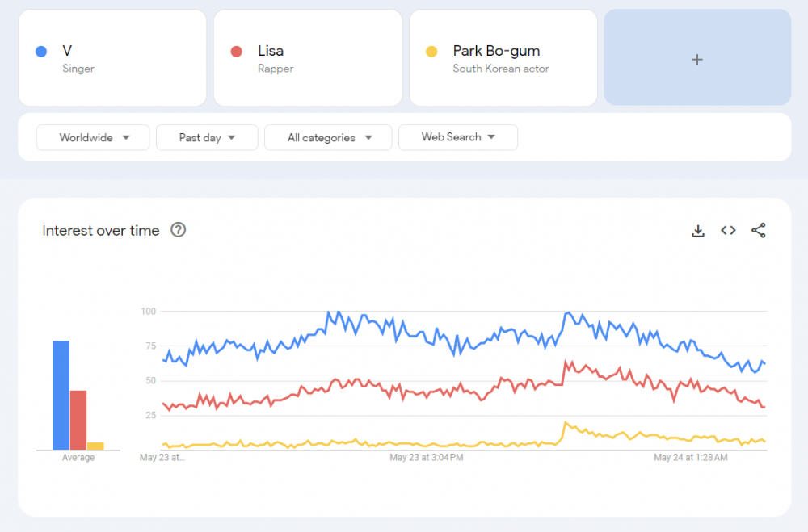The image size is (808, 532).
Task: Download the Interest over time data
Action: 698,231
